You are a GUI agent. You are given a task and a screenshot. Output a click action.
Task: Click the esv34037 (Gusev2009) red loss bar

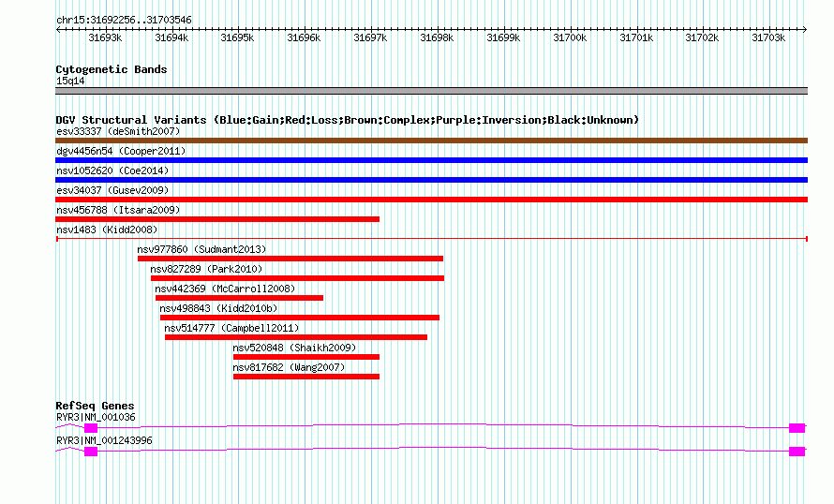coord(431,200)
